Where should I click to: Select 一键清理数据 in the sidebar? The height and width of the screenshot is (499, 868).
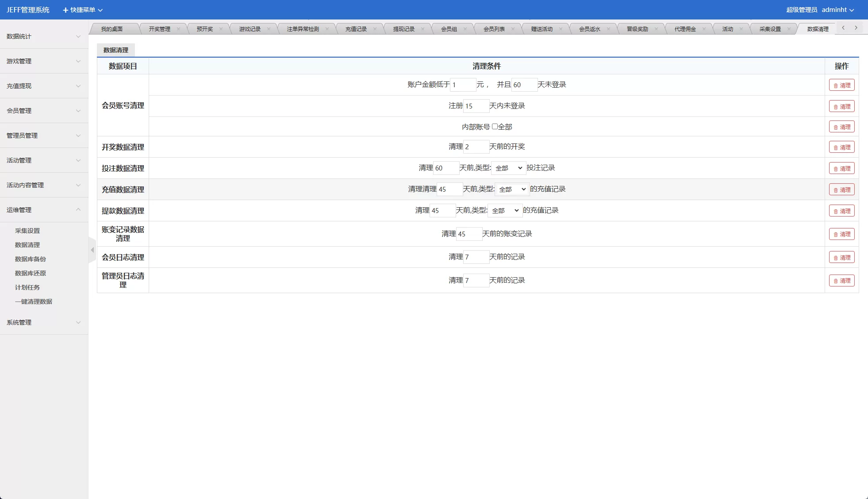click(34, 302)
